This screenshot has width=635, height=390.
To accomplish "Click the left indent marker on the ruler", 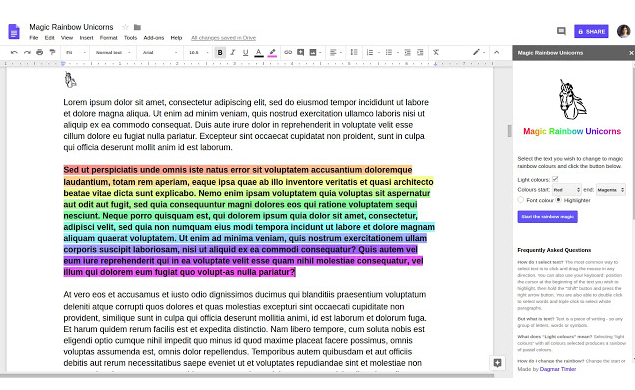I will pyautogui.click(x=63, y=64).
